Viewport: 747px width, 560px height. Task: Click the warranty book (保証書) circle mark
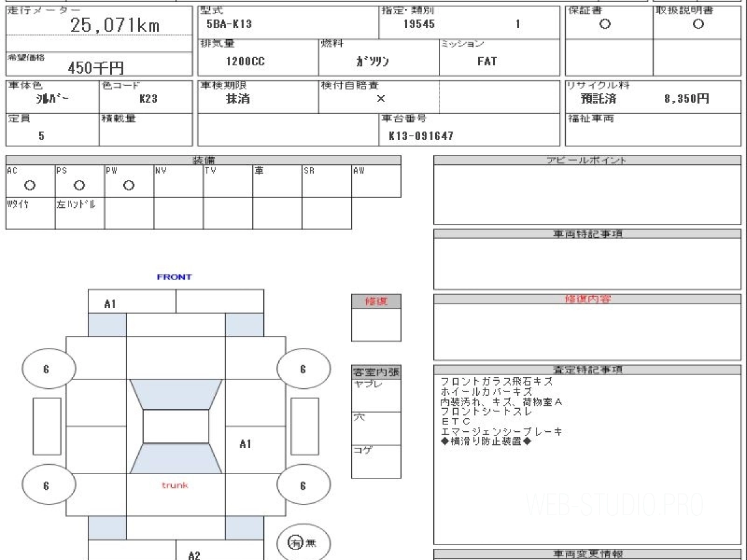tap(604, 24)
